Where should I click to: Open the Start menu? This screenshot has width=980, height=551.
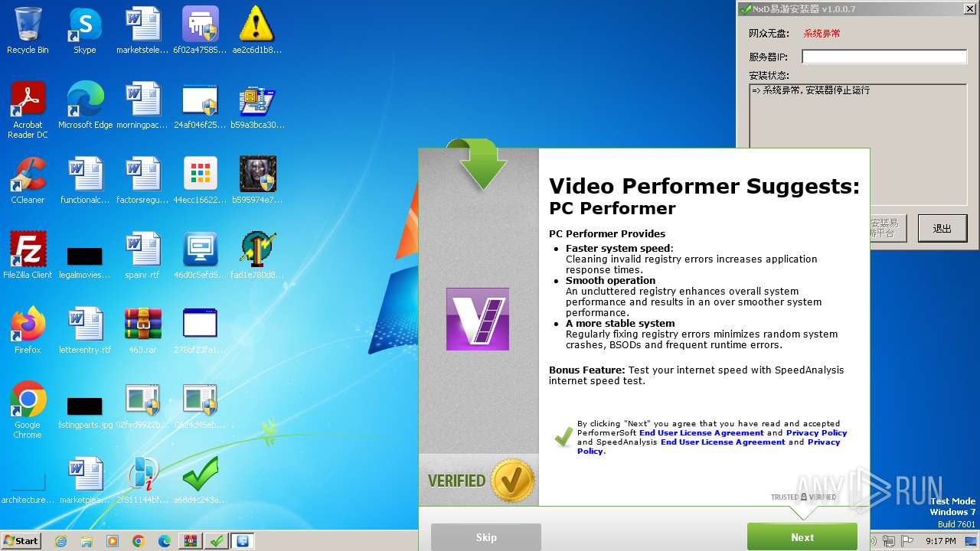21,540
